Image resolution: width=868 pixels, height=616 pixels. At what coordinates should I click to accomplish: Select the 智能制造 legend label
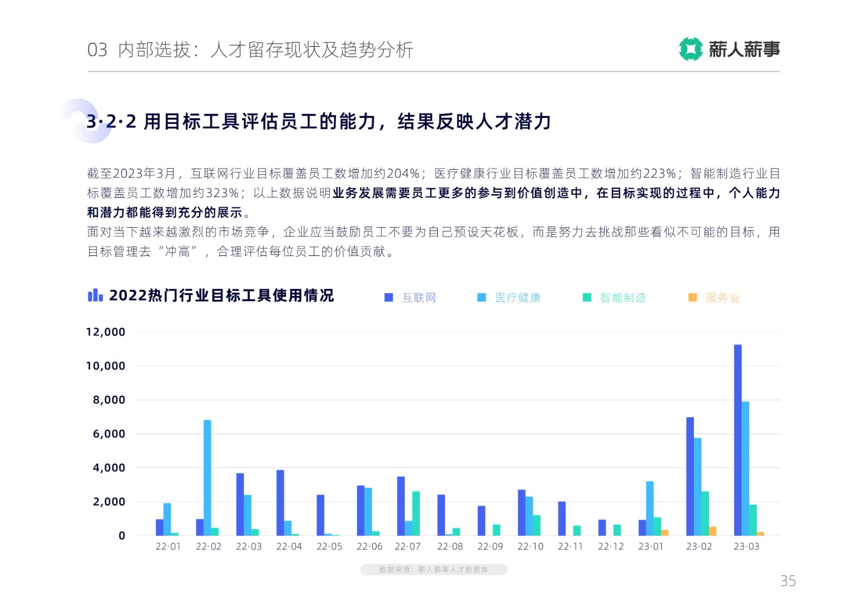pos(623,298)
